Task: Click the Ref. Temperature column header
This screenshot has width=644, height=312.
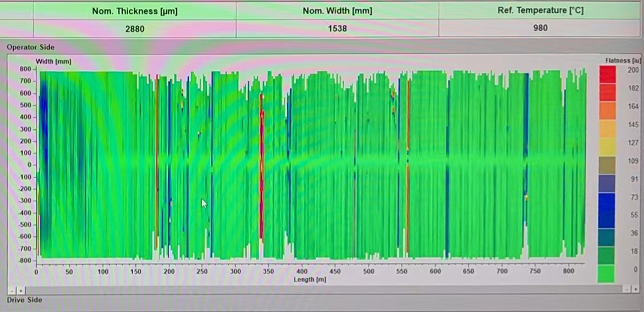Action: click(540, 11)
